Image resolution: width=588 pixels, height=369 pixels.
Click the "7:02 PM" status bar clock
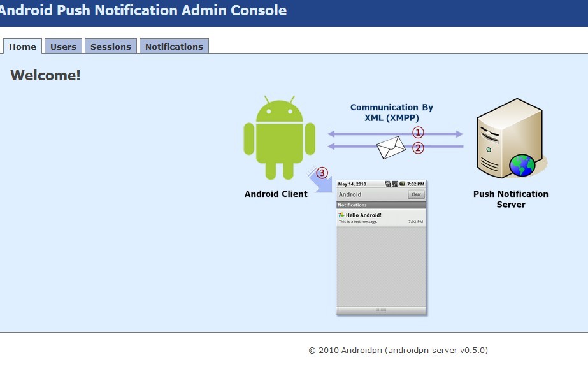pos(415,184)
